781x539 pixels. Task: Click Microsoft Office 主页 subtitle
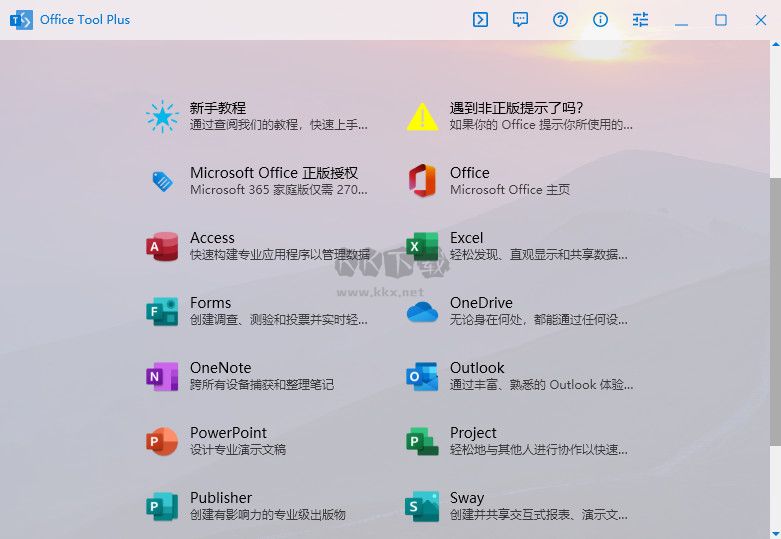click(x=510, y=190)
